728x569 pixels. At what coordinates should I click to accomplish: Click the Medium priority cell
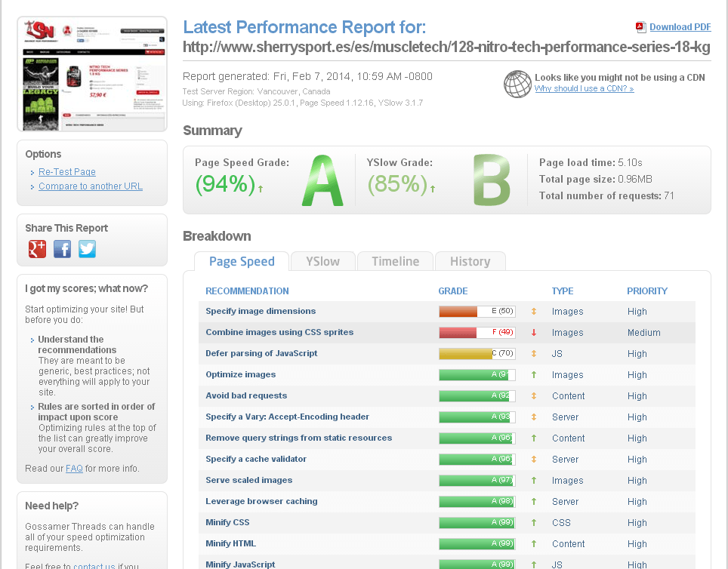(x=644, y=332)
